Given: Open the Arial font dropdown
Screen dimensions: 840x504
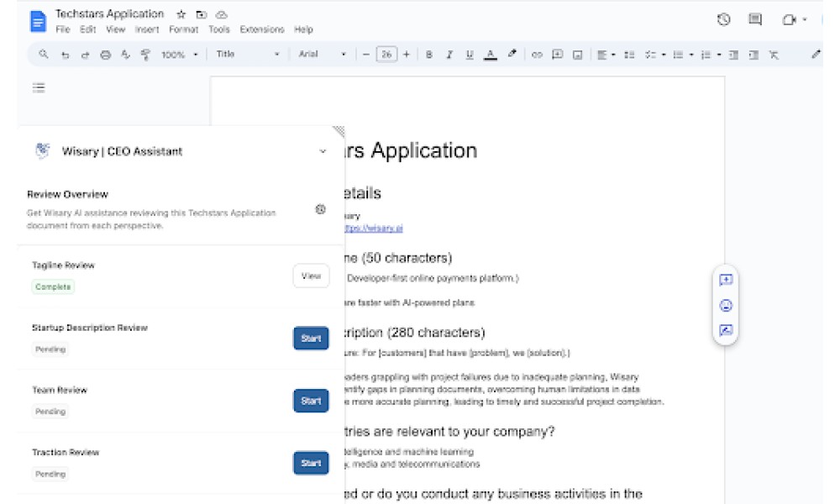Looking at the screenshot, I should pyautogui.click(x=322, y=54).
